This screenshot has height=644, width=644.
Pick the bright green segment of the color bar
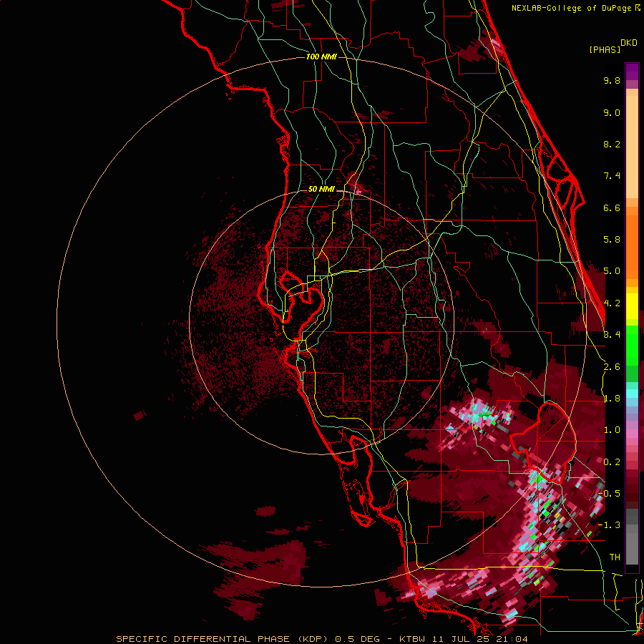pos(632,345)
